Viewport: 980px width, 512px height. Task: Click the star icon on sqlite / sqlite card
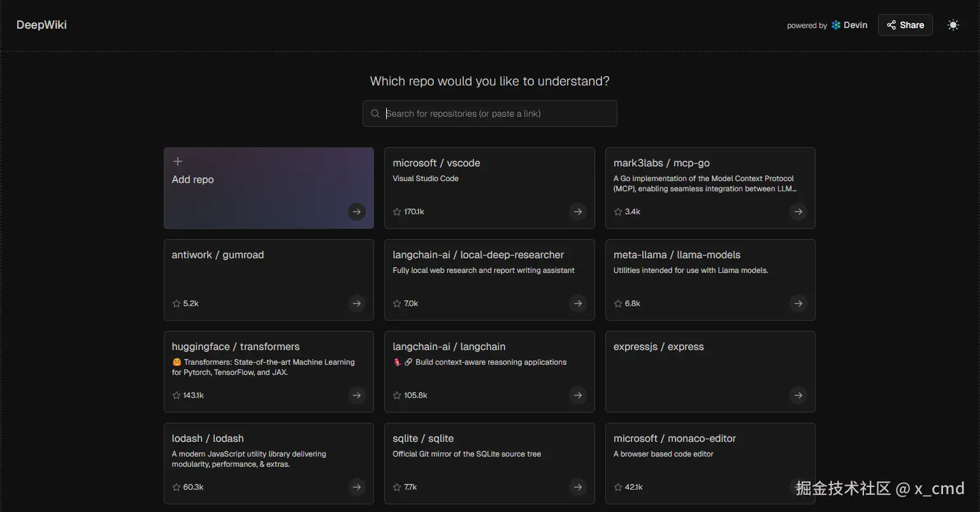pos(397,487)
